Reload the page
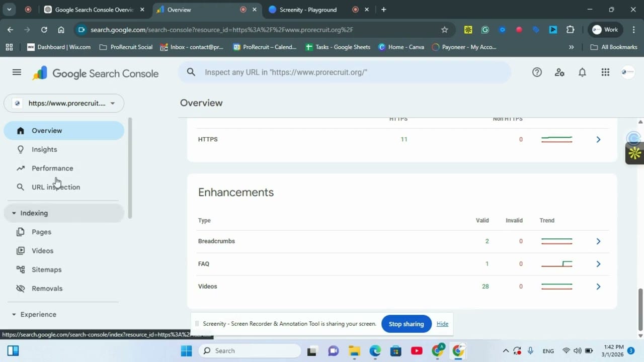This screenshot has height=362, width=644. pyautogui.click(x=44, y=30)
